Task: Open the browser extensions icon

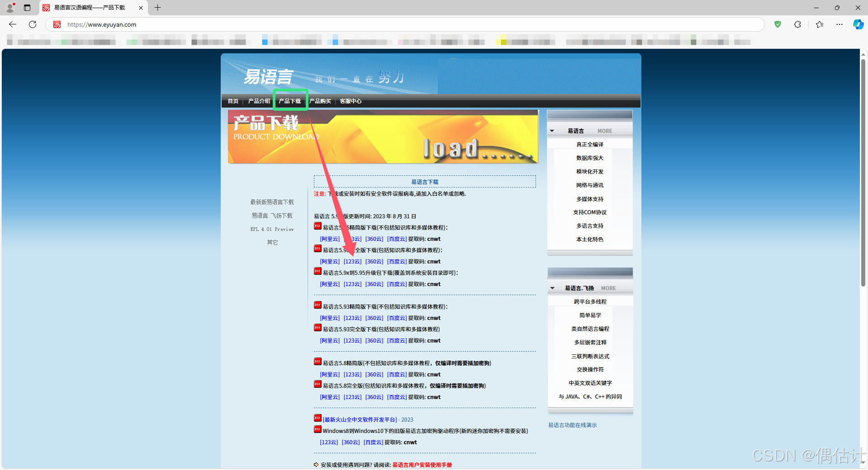Action: click(797, 24)
